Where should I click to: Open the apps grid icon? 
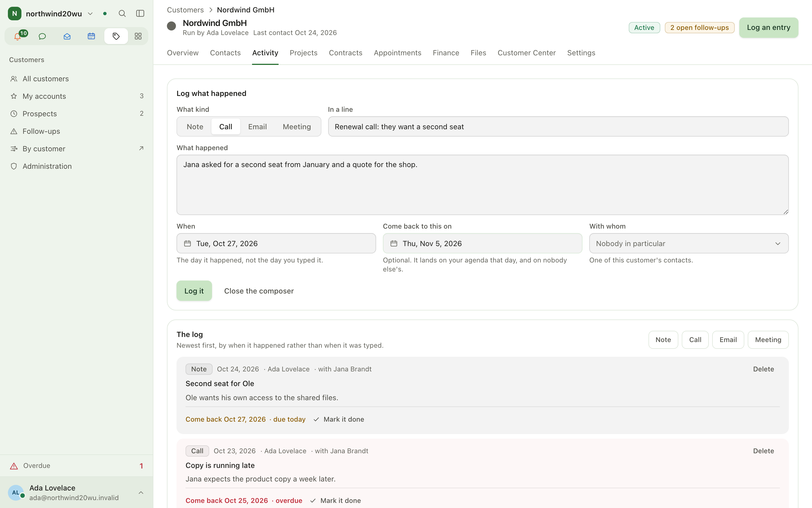[138, 36]
